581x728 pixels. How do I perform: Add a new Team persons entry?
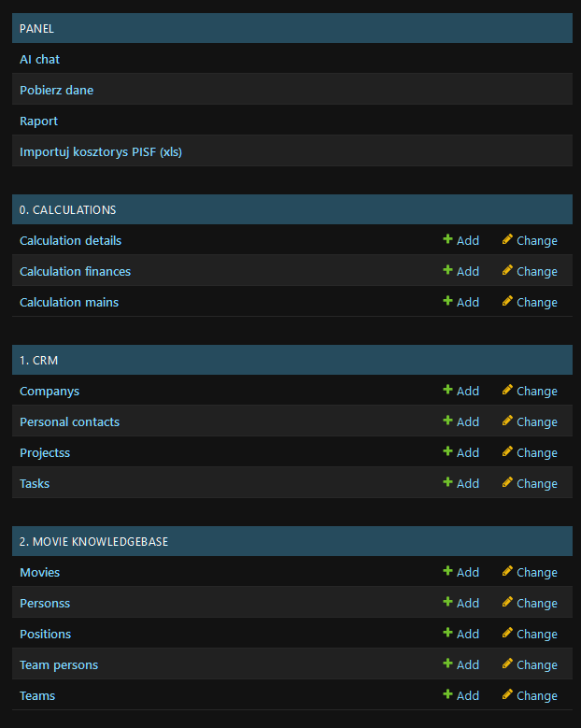point(461,664)
